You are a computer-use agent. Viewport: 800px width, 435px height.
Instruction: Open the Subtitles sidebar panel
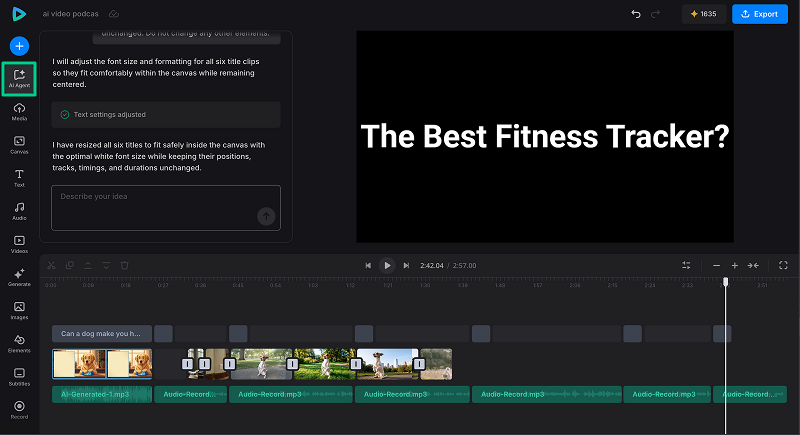click(x=19, y=377)
